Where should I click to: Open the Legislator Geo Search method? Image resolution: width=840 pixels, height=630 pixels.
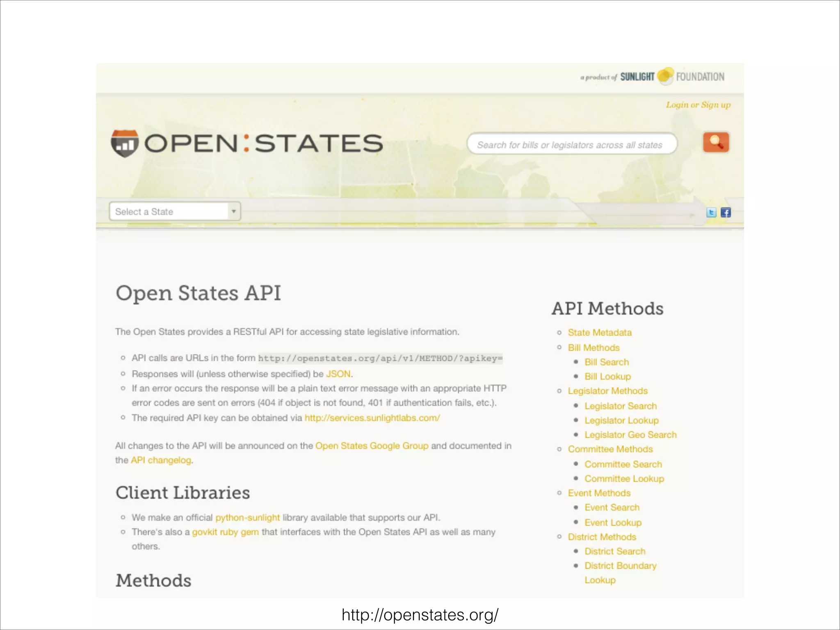coord(630,435)
